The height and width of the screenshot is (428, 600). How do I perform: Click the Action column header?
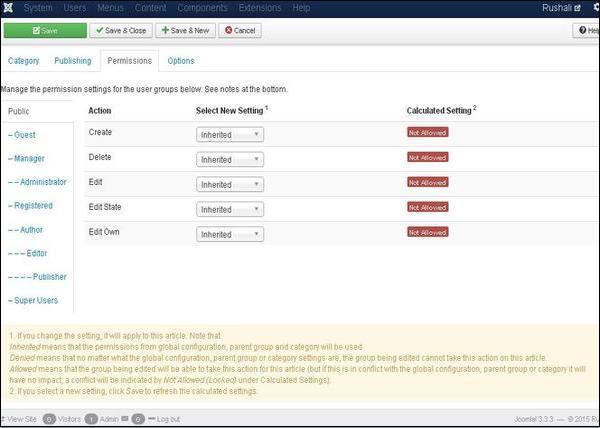coord(100,111)
